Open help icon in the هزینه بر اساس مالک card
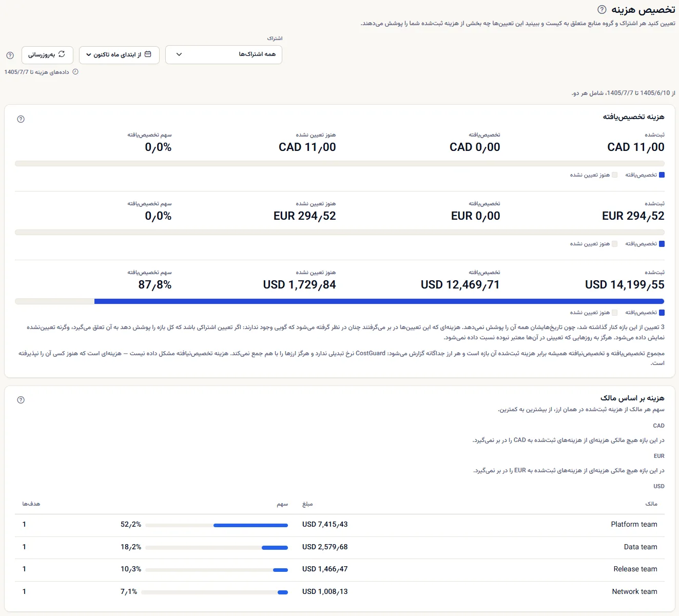This screenshot has height=616, width=679. [21, 400]
